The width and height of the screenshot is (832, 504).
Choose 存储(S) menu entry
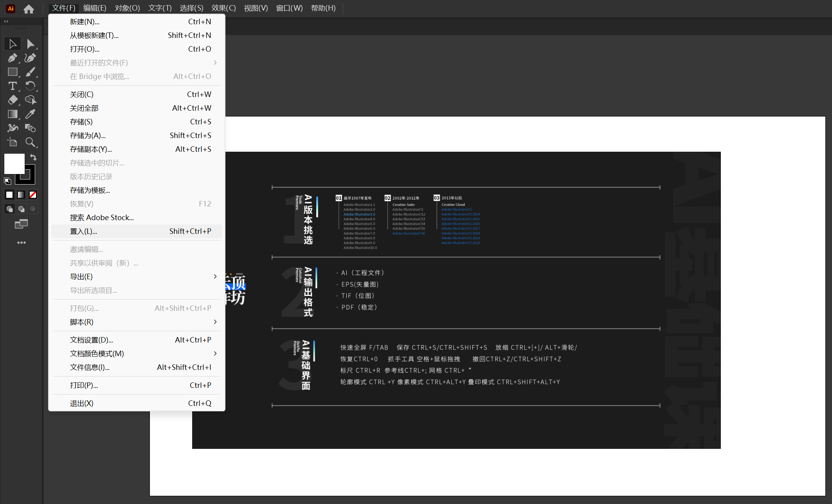pos(137,122)
